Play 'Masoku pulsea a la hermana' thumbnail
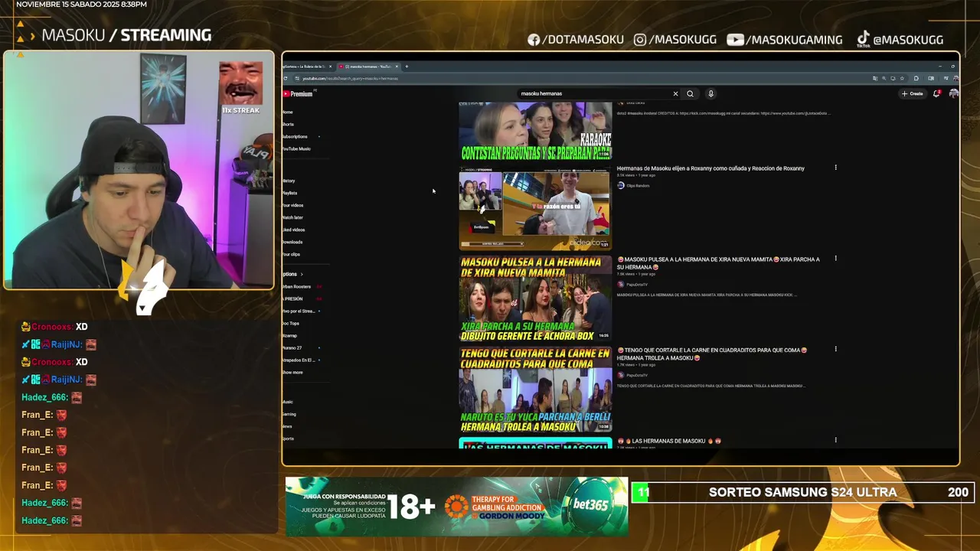 [x=535, y=298]
